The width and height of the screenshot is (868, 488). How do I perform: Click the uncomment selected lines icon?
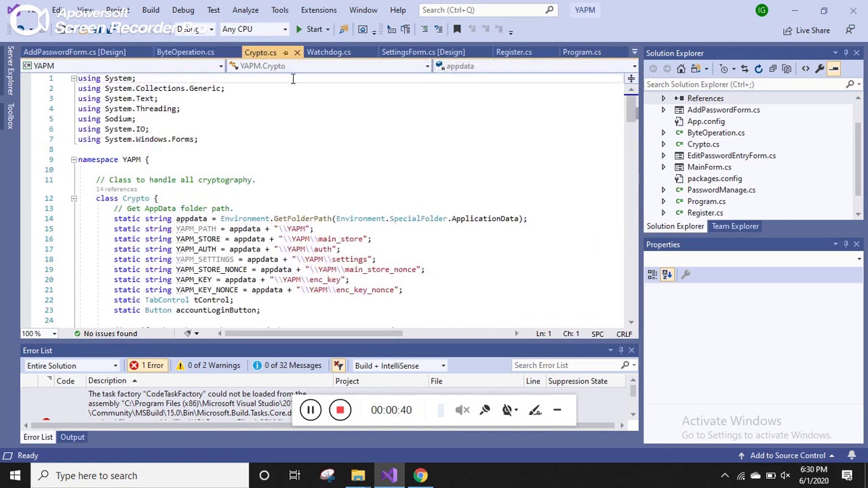(x=437, y=29)
